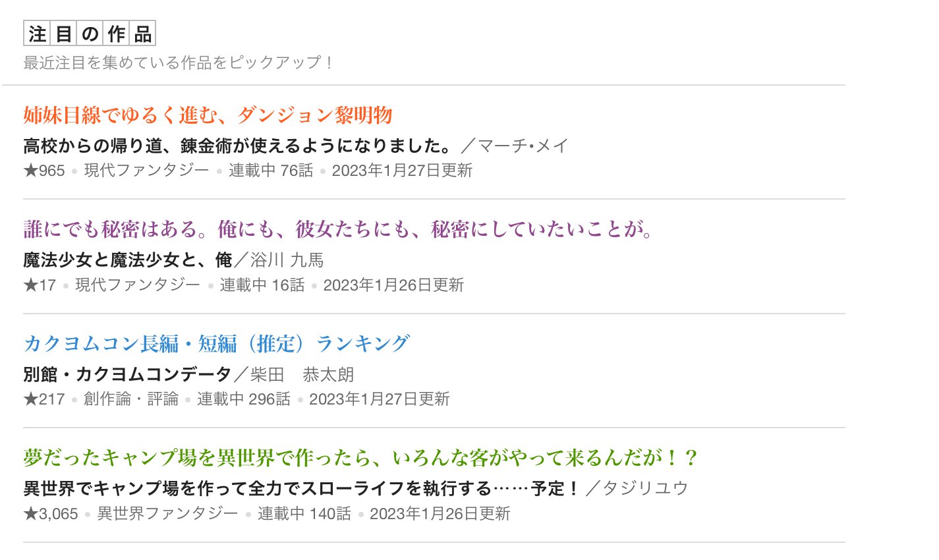Click the ★965 star rating
This screenshot has height=560, width=939.
(44, 171)
